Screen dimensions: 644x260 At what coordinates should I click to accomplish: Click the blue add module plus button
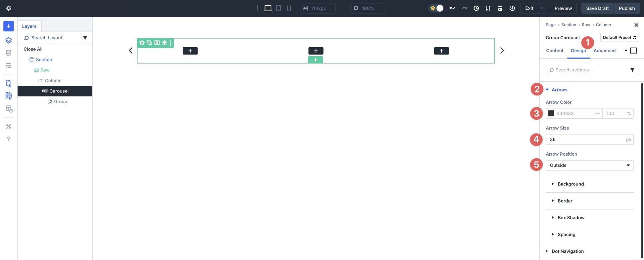(x=9, y=26)
